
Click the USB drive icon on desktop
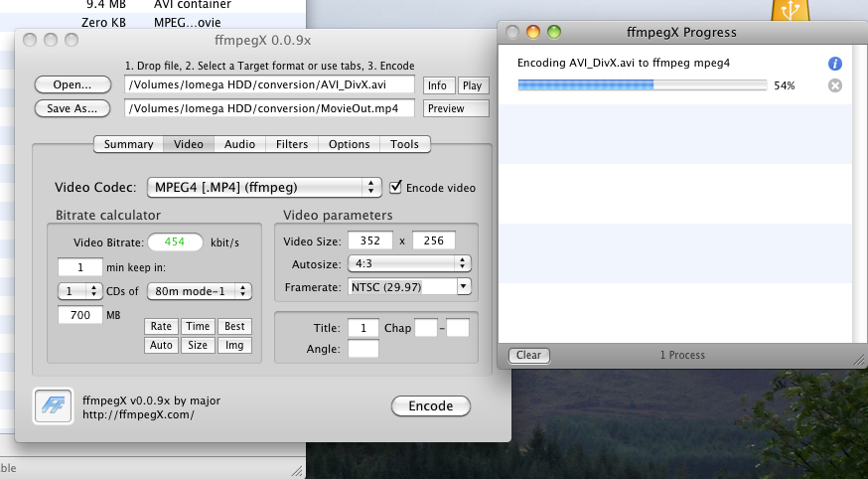click(791, 10)
